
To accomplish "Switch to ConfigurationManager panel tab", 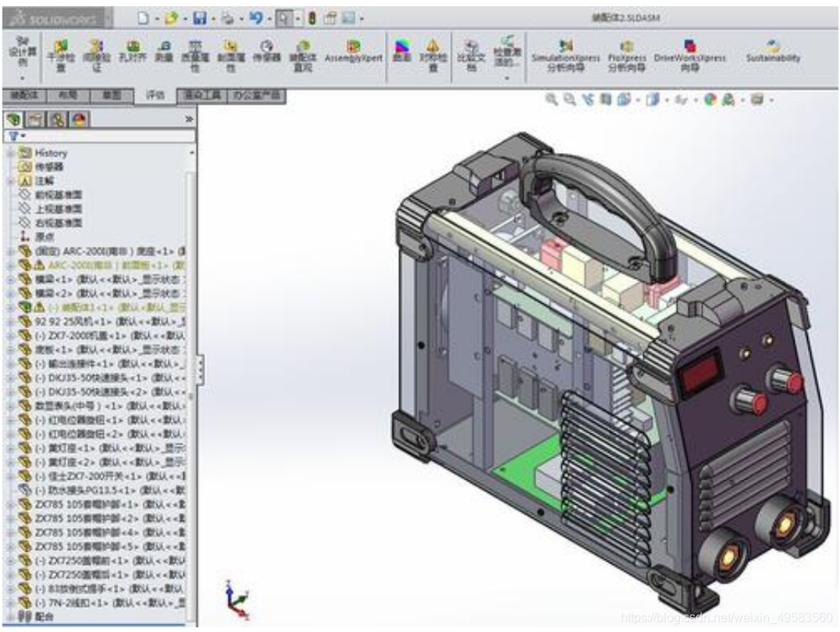I will click(58, 120).
